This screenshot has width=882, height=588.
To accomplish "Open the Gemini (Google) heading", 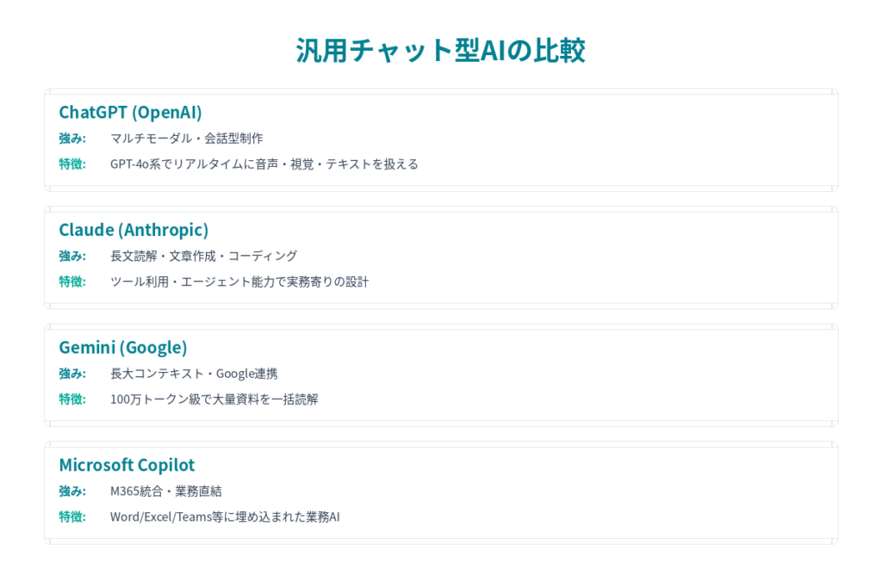I will [x=122, y=347].
